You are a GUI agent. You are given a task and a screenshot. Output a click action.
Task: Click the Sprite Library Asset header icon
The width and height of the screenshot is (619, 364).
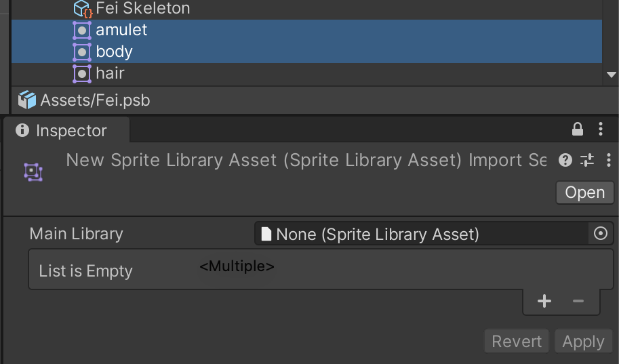[x=33, y=172]
